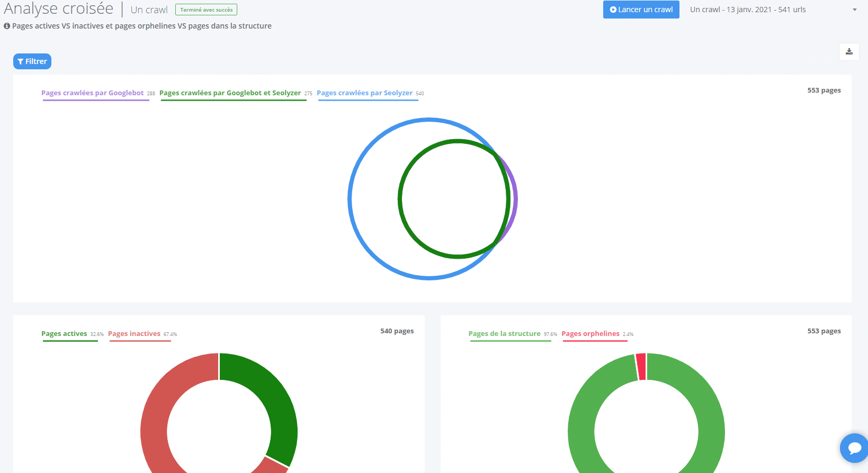Click the download export icon

[x=849, y=51]
